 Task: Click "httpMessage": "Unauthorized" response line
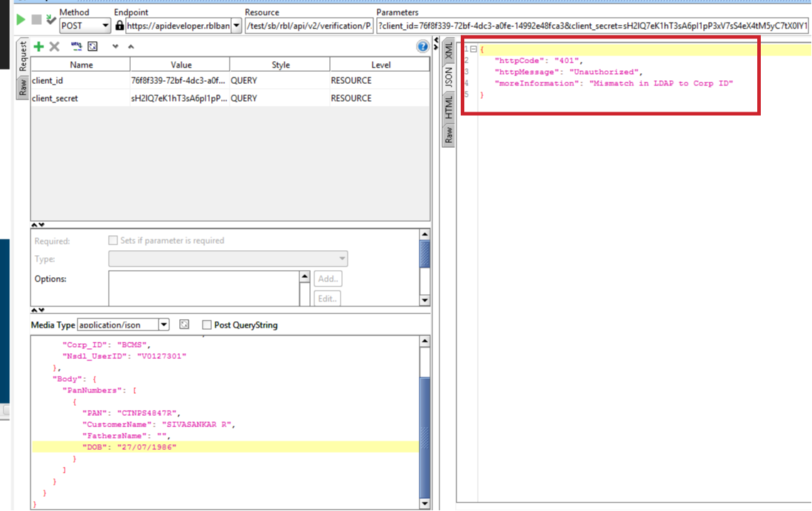pyautogui.click(x=568, y=72)
